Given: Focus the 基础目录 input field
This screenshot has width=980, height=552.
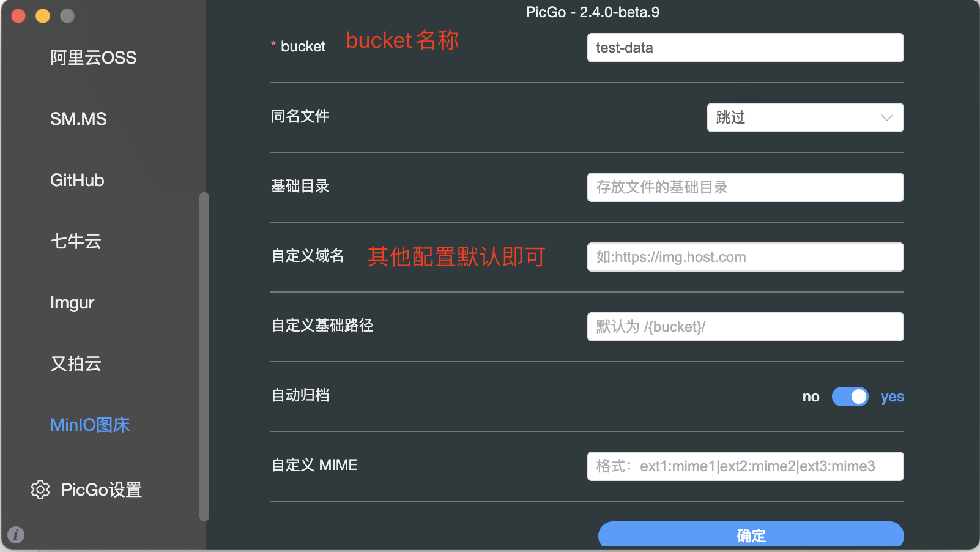Looking at the screenshot, I should coord(745,187).
